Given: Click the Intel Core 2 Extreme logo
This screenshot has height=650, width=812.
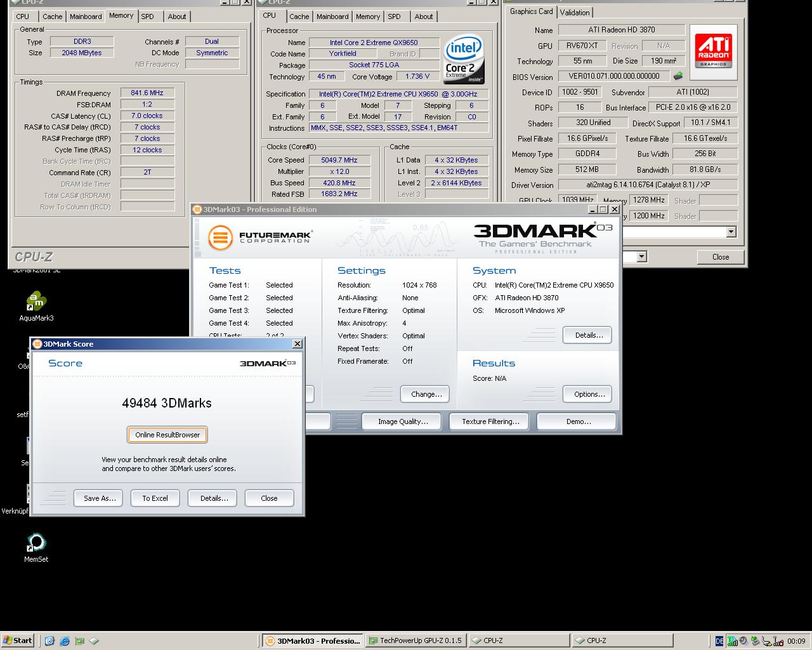Looking at the screenshot, I should [464, 60].
